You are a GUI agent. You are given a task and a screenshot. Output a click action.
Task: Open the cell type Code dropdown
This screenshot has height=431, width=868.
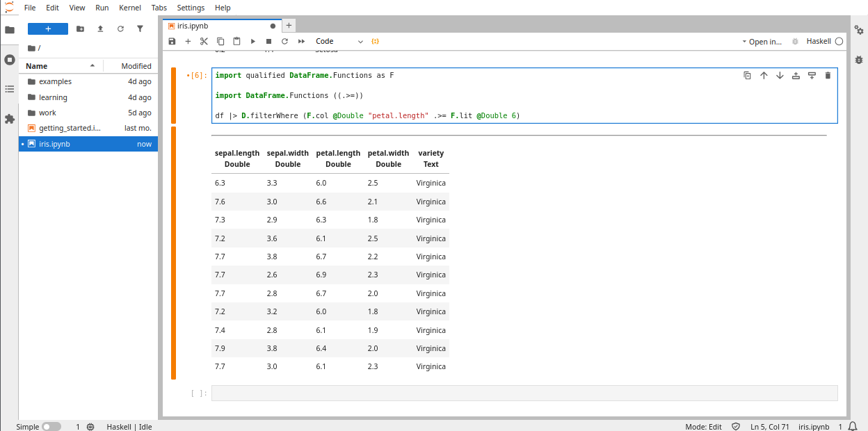coord(339,42)
